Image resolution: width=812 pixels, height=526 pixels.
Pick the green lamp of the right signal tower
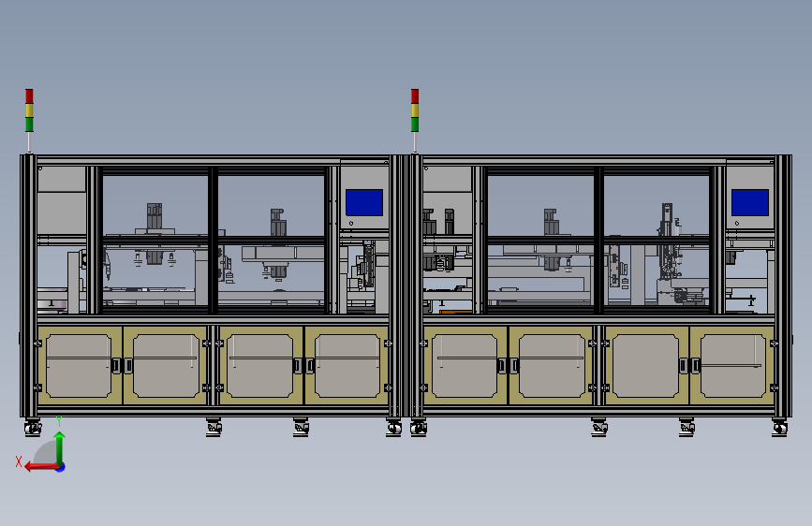coord(415,124)
